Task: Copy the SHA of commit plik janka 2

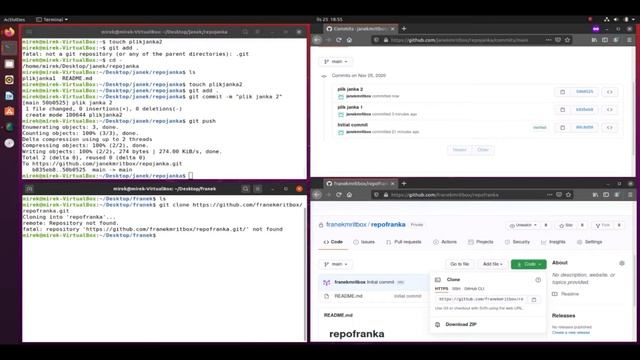Action: [562, 92]
